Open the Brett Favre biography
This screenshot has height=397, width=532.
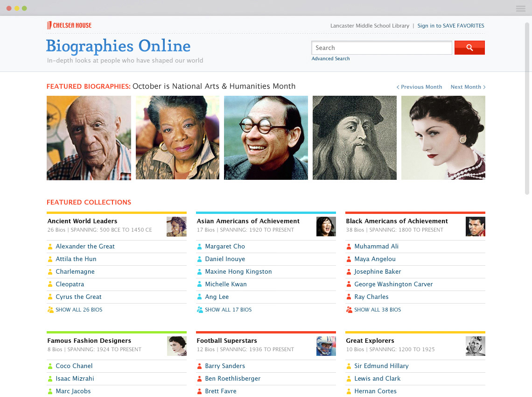point(221,391)
